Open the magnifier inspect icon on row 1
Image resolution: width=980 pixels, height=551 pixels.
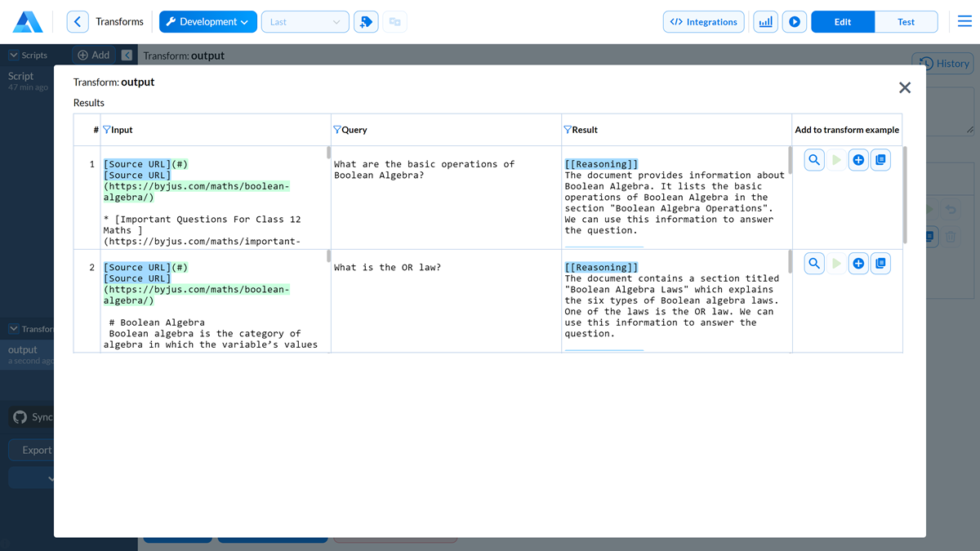tap(814, 160)
